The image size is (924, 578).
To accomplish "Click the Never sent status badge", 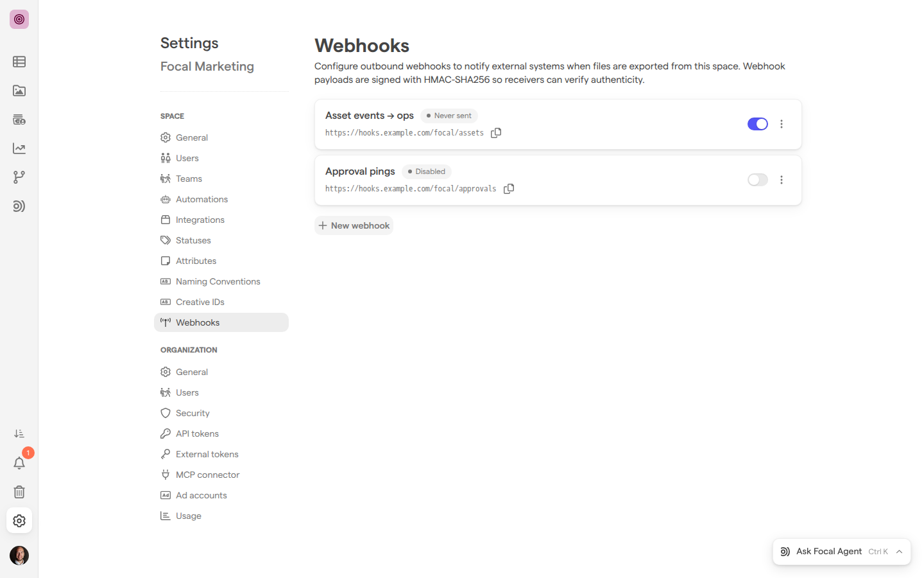I will [x=449, y=116].
